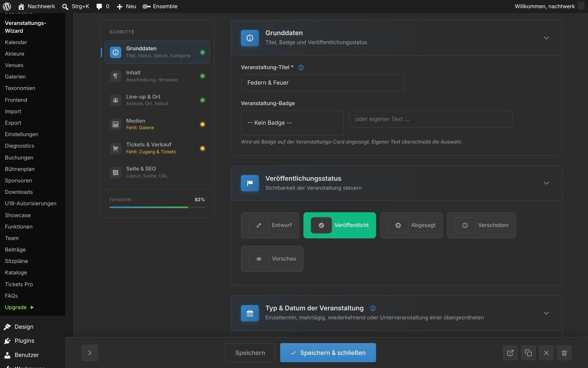Image resolution: width=588 pixels, height=368 pixels.
Task: Open event in new tab icon
Action: (x=510, y=353)
